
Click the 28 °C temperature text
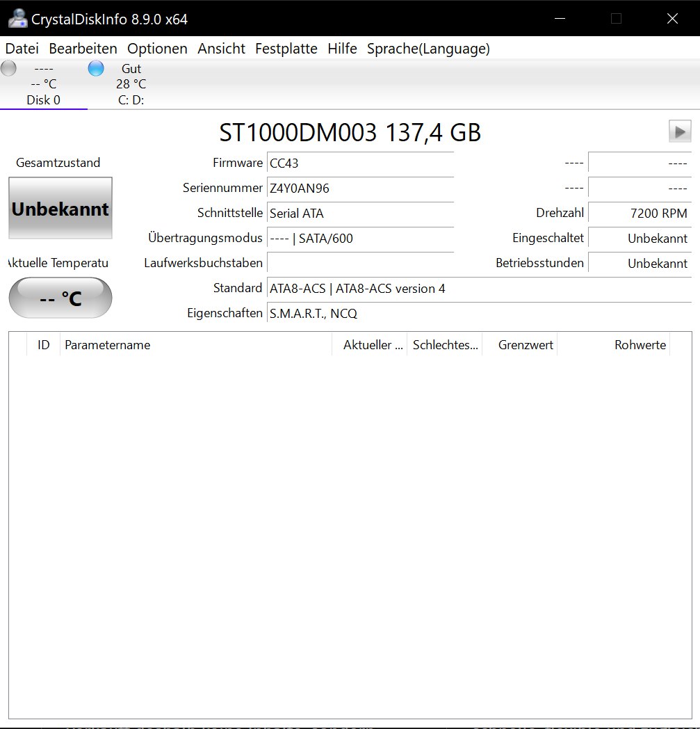click(x=131, y=84)
